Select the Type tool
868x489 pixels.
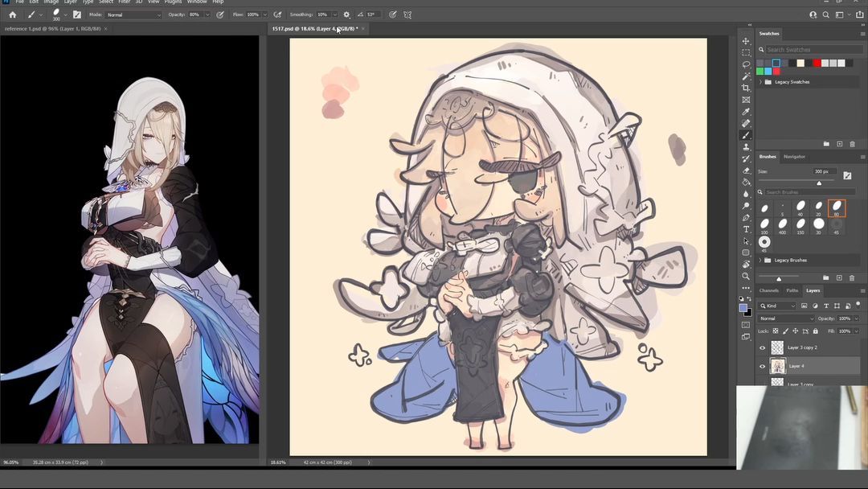746,229
